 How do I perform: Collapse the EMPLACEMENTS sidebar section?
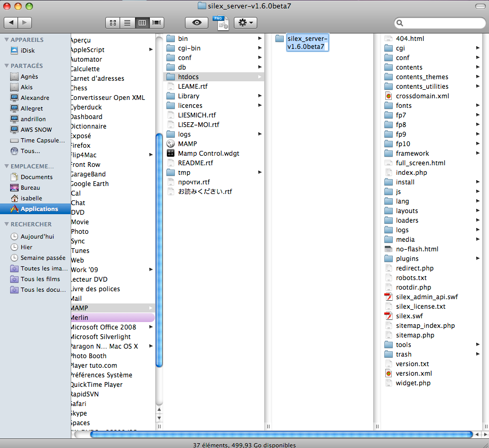pyautogui.click(x=6, y=166)
